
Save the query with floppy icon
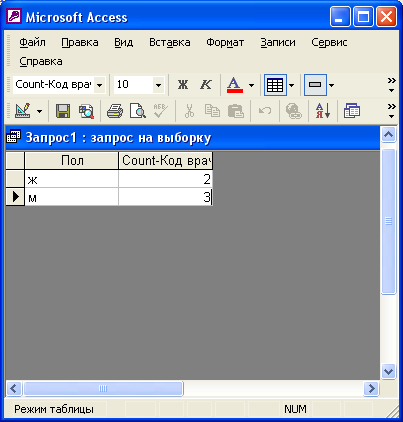pyautogui.click(x=63, y=111)
